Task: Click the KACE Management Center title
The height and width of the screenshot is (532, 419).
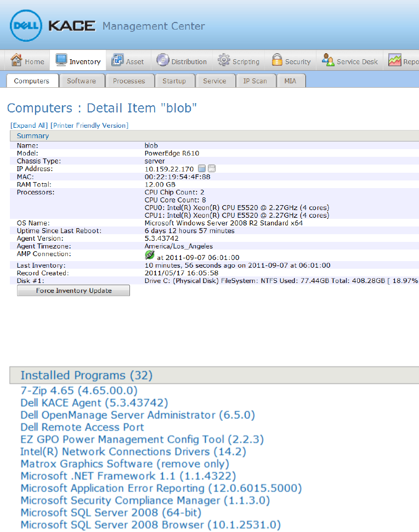Action: [127, 26]
